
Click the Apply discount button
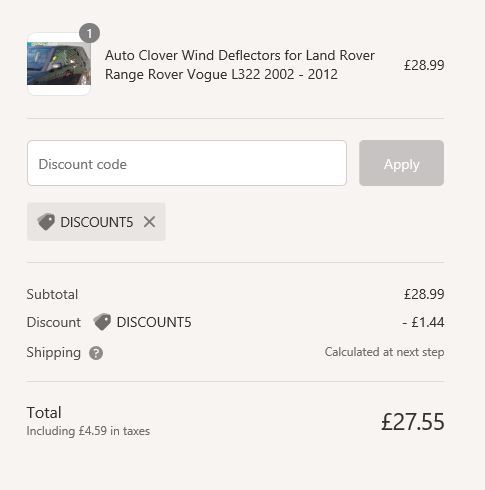[x=401, y=163]
